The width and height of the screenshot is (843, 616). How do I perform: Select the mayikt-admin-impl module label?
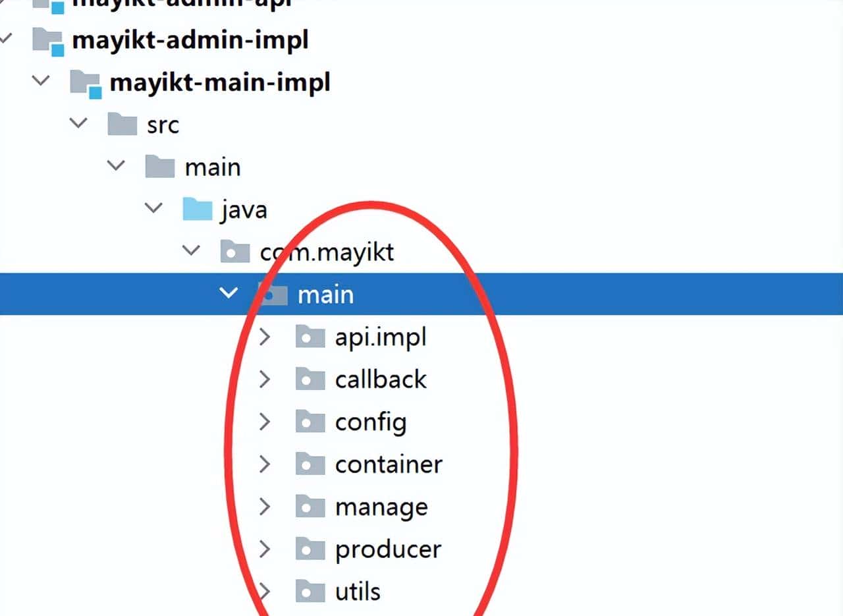[190, 41]
